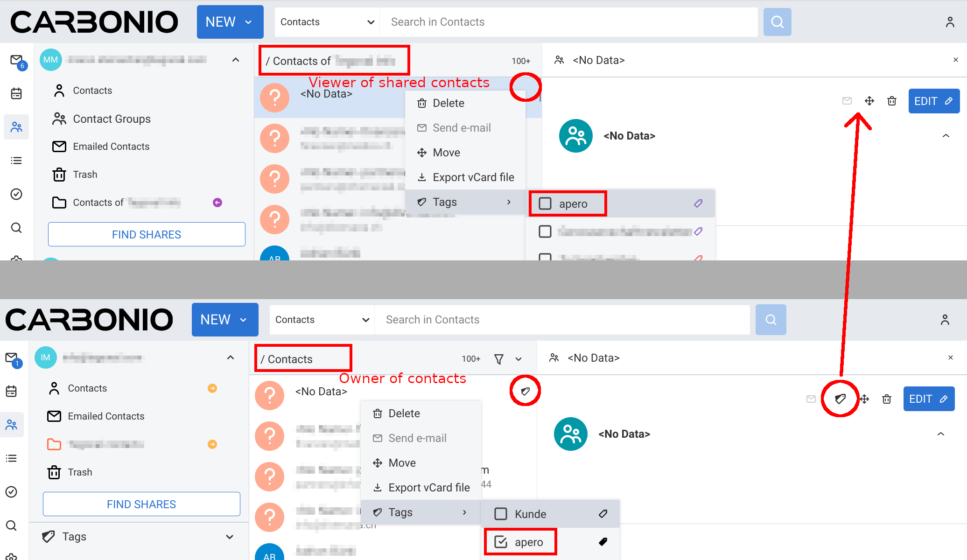Click blue search button in bottom window
967x560 pixels.
pyautogui.click(x=771, y=320)
